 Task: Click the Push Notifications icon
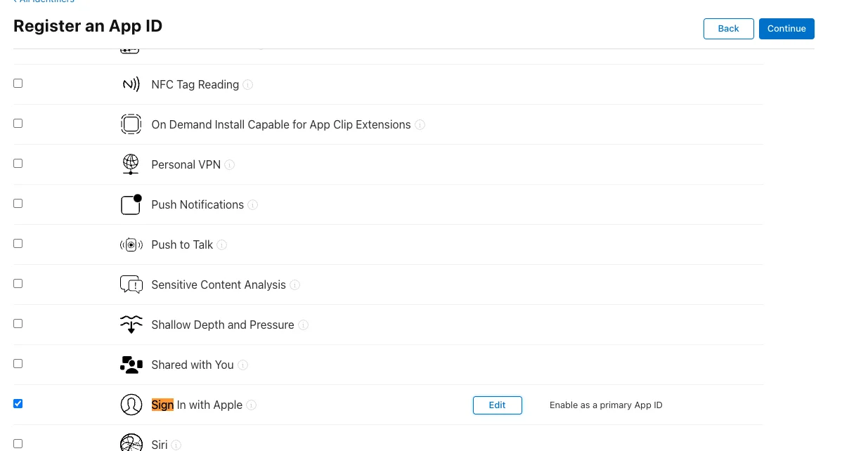pos(131,204)
